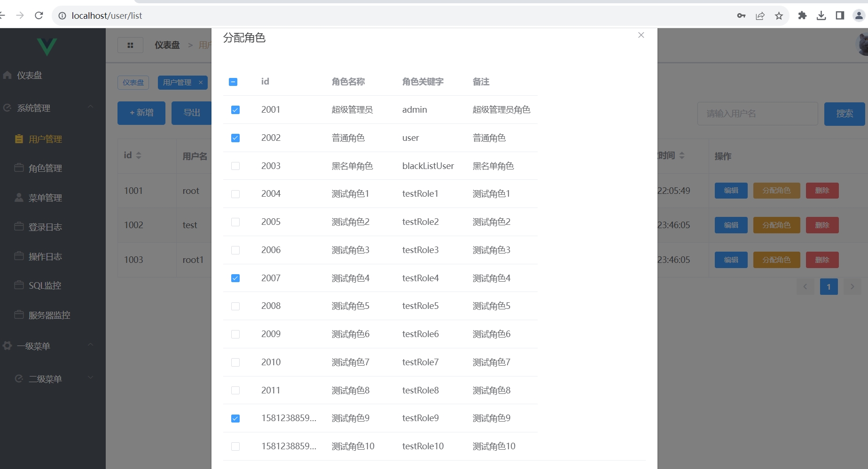Uncheck role 测试角色9 checkbox
The image size is (868, 469).
coord(235,418)
